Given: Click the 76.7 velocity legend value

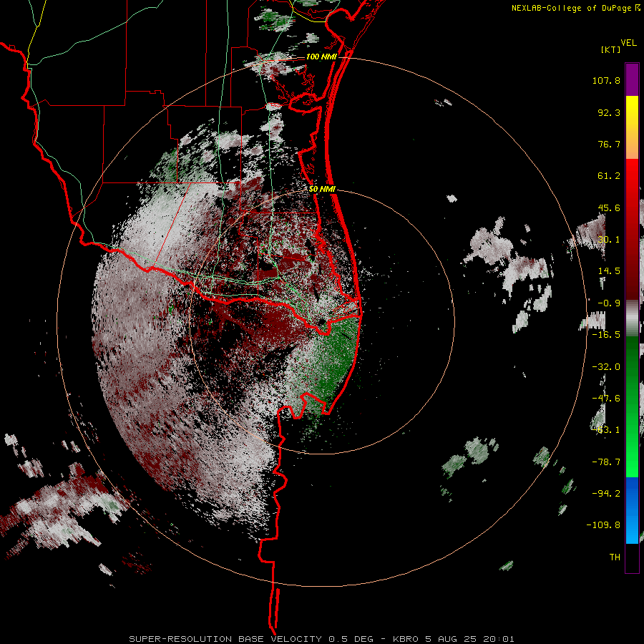Looking at the screenshot, I should (x=609, y=144).
